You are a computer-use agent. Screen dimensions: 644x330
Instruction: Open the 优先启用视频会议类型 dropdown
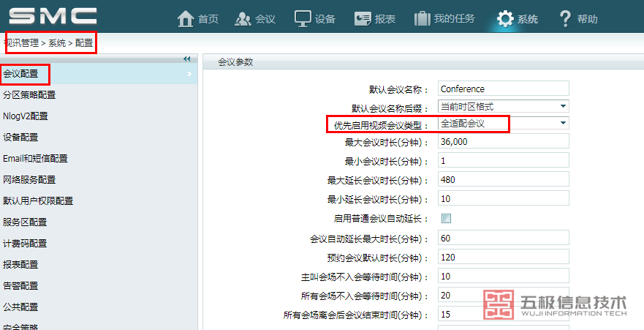point(504,123)
